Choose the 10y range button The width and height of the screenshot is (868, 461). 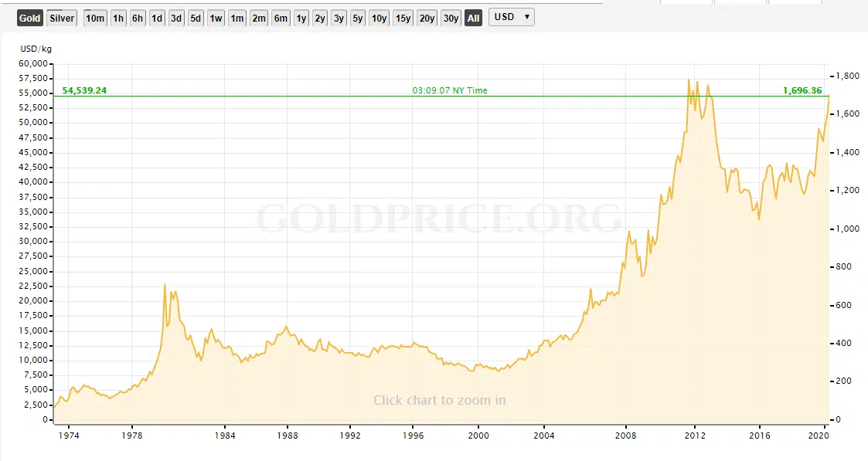[379, 18]
